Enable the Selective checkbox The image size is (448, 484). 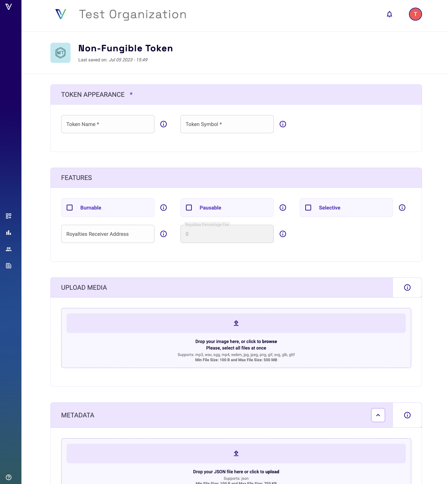coord(308,208)
